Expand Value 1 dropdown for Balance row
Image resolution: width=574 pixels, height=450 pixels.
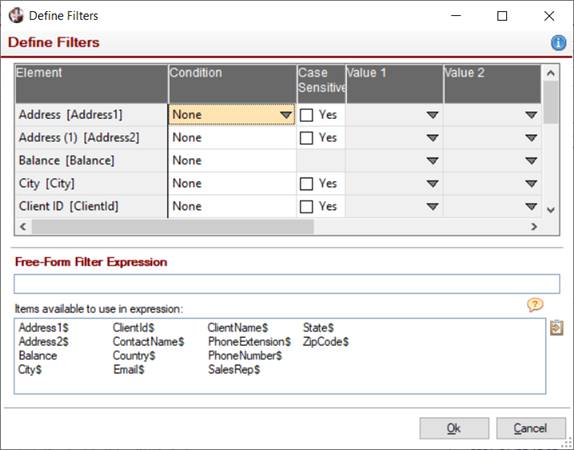[433, 161]
